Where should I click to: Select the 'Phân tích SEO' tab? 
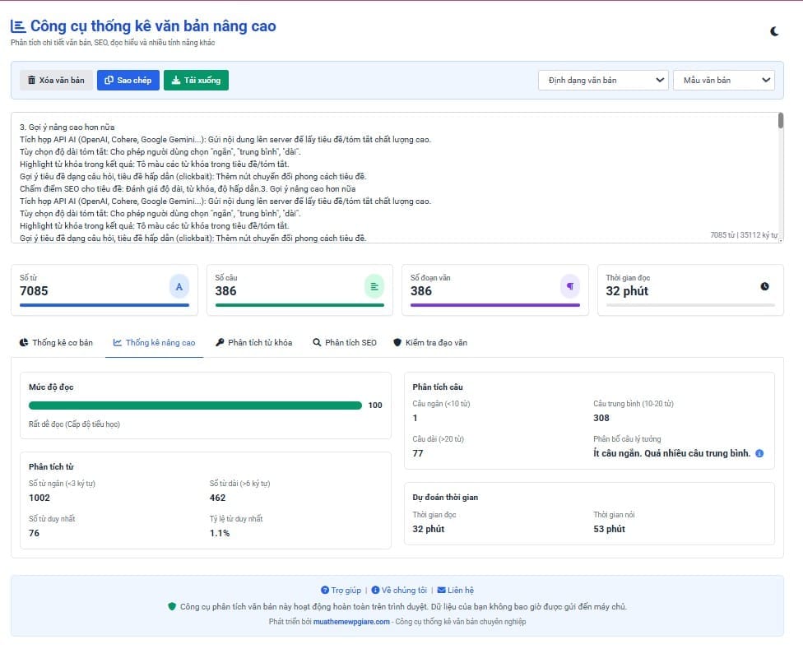pos(344,342)
